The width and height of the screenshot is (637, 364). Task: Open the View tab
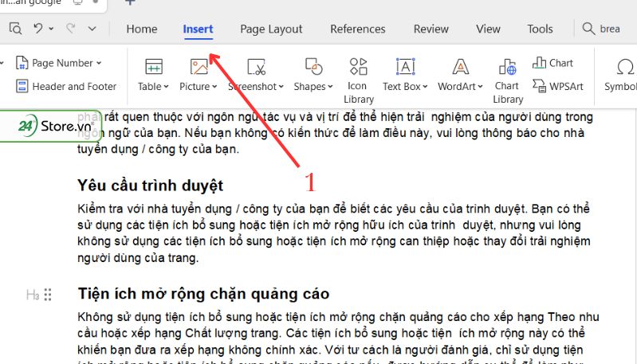tap(488, 29)
